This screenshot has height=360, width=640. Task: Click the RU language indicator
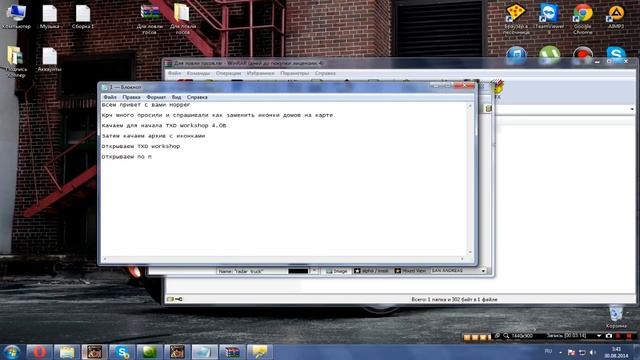(548, 351)
